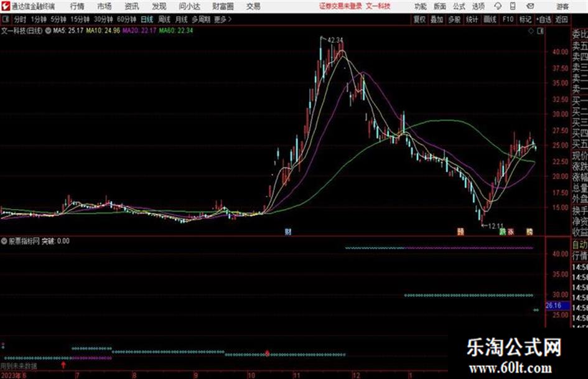This screenshot has width=588, height=379.
Task: Switch to 分时 chart
Action: (x=20, y=19)
